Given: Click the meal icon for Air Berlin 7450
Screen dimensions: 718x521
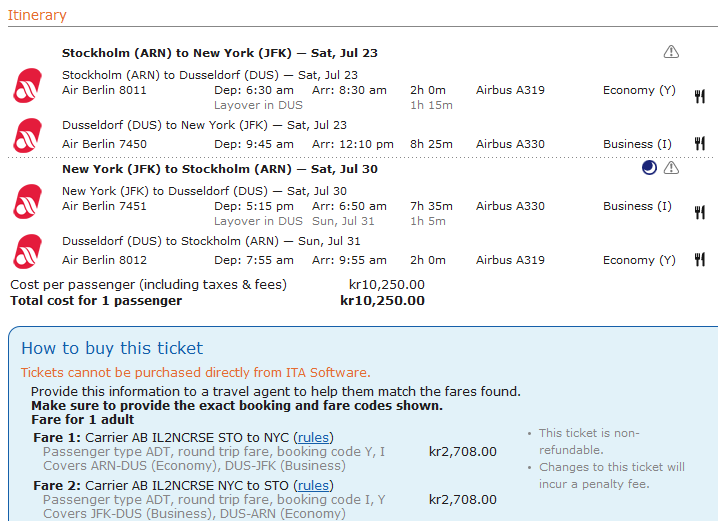Looking at the screenshot, I should (699, 144).
